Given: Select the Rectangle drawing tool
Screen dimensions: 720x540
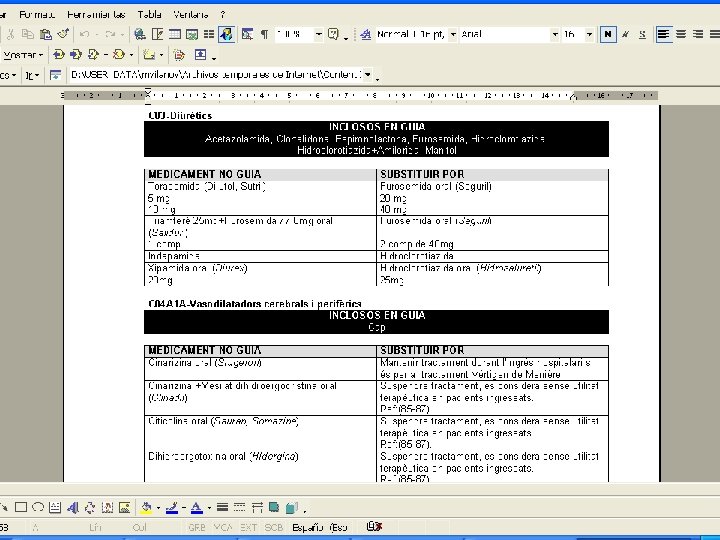Looking at the screenshot, I should (x=21, y=507).
